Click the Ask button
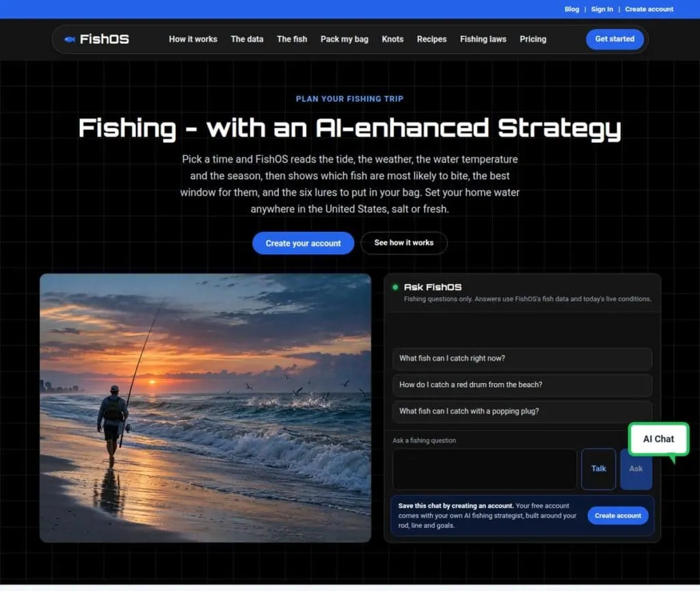This screenshot has width=700, height=591. click(x=636, y=469)
